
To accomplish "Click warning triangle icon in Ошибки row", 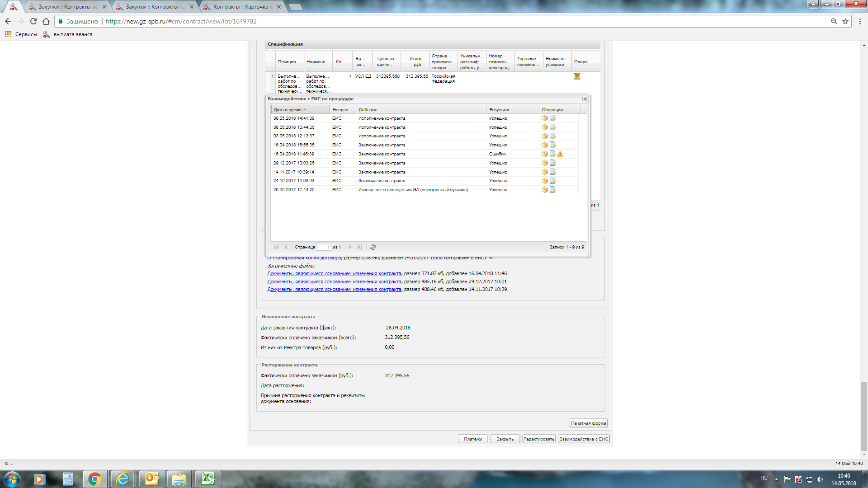I will tap(560, 154).
